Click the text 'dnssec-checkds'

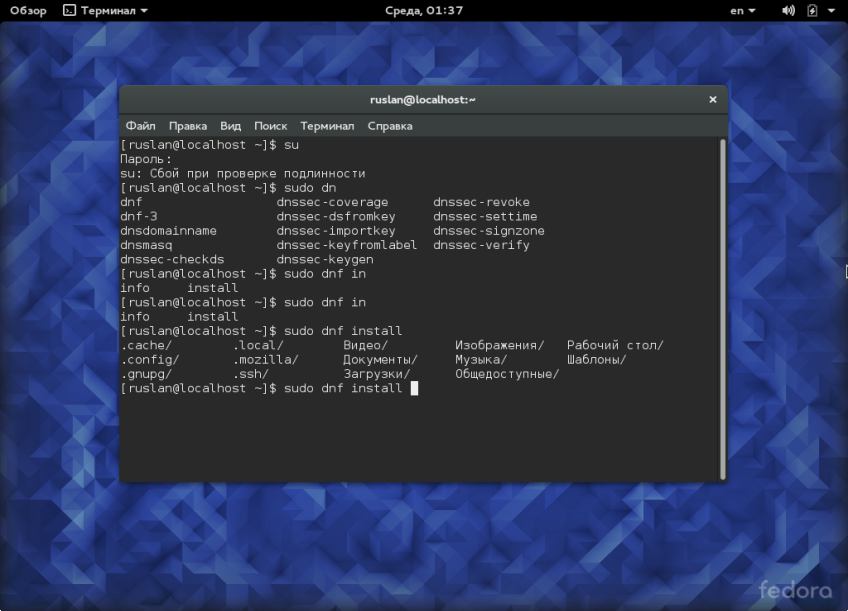click(x=172, y=260)
